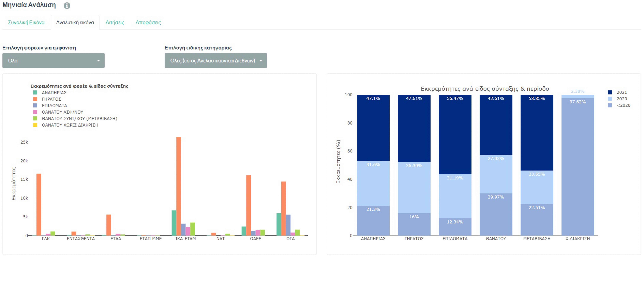Toggle ΘΑΝΑΤΟΥ ΧΩΡΙΣ ΔΙΑΚΡΙΣΗ legend entry
The height and width of the screenshot is (292, 644).
(x=66, y=125)
